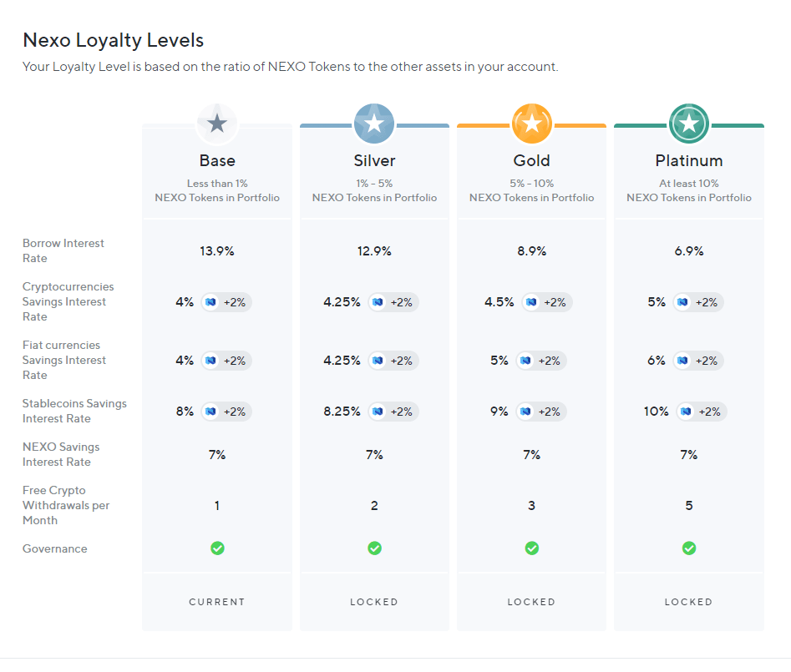Click the Fiat currencies Savings Interest Rate label
The image size is (791, 672).
coord(64,360)
